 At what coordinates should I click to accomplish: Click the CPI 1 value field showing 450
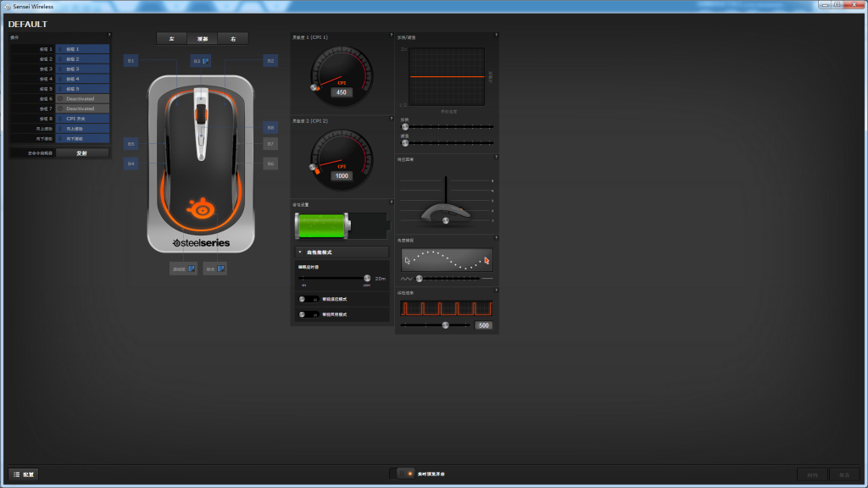[342, 92]
